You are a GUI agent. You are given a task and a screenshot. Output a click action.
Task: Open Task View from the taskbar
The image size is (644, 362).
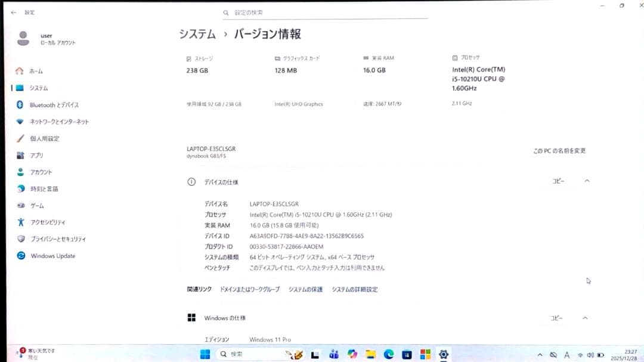316,354
